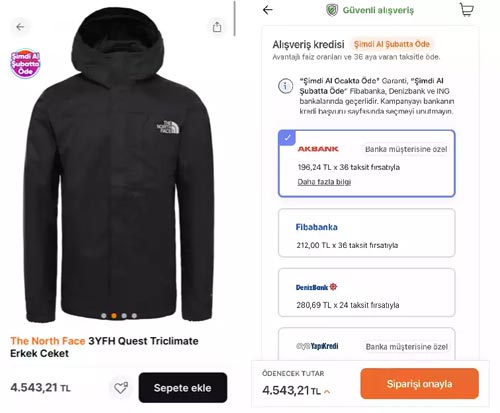Add jacket to favorites with heart icon
Screen dimensions: 500x413
click(121, 388)
